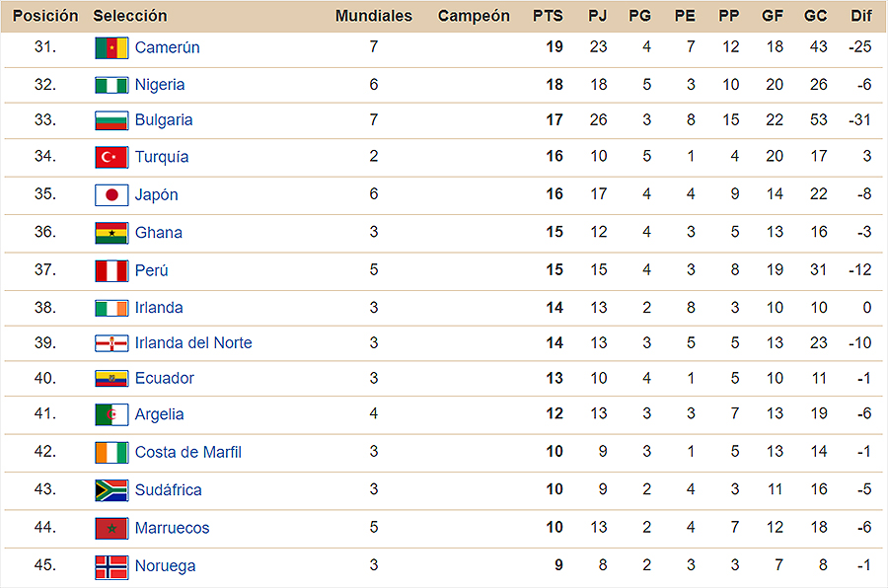888x588 pixels.
Task: Open the Perú team link
Action: [x=151, y=270]
